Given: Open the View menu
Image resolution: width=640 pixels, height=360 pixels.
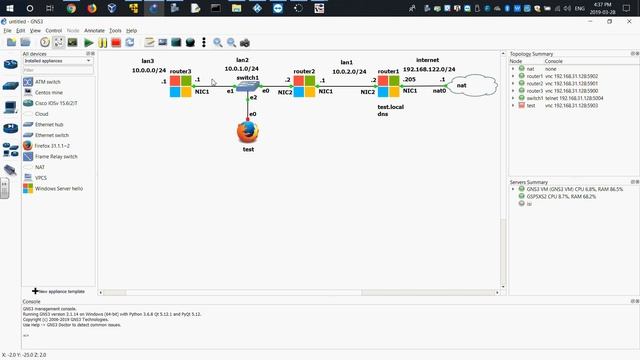Looking at the screenshot, I should click(x=35, y=31).
